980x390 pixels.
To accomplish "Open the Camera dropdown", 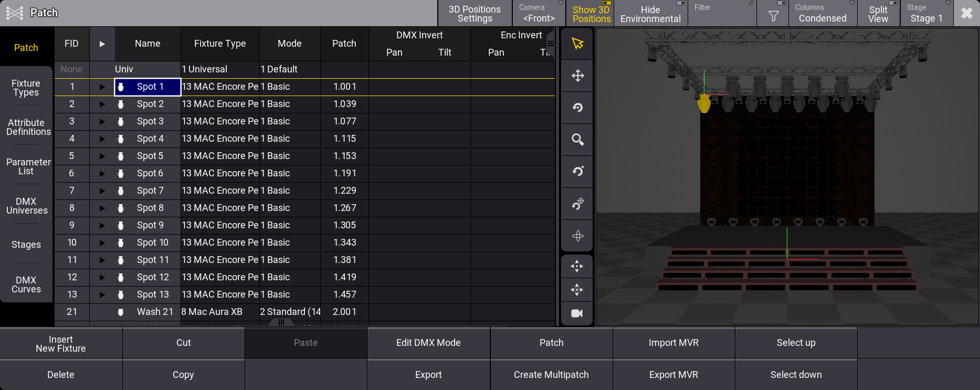I will (x=539, y=14).
